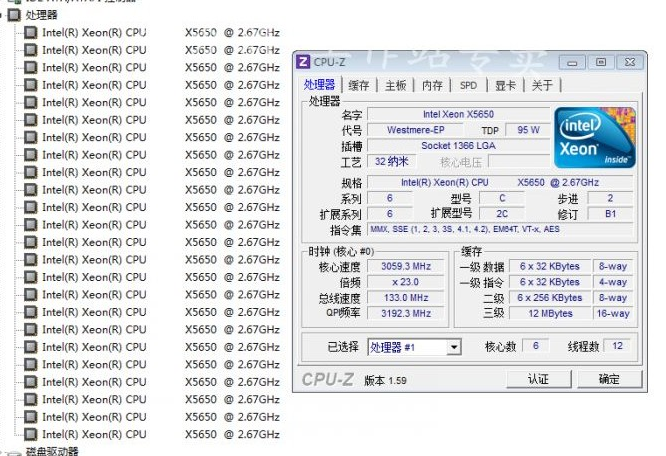Click the 指令集 list starting with MMX

pyautogui.click(x=500, y=229)
